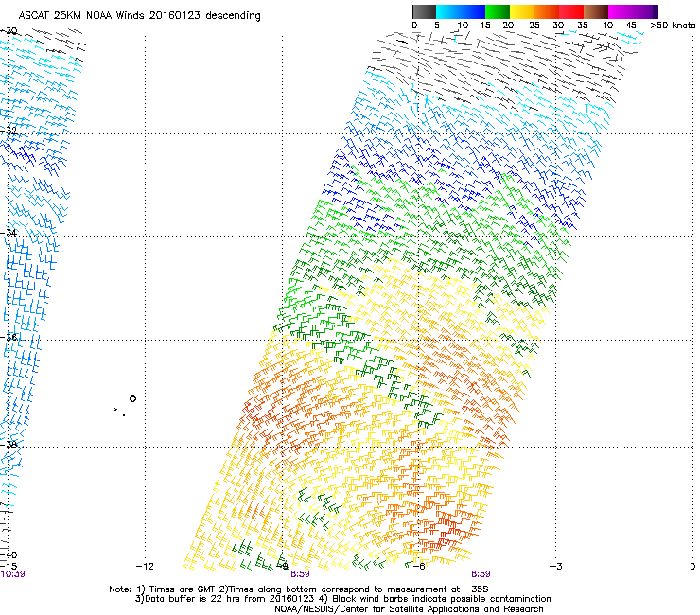Click the '-34' latitude axis label
Image resolution: width=700 pixels, height=615 pixels.
pyautogui.click(x=9, y=233)
